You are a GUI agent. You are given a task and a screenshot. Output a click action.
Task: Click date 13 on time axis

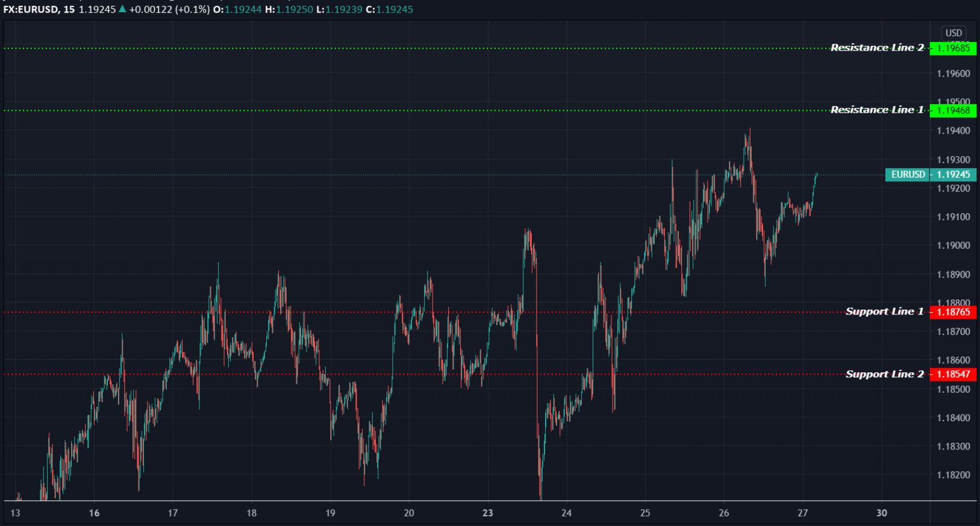pyautogui.click(x=15, y=513)
